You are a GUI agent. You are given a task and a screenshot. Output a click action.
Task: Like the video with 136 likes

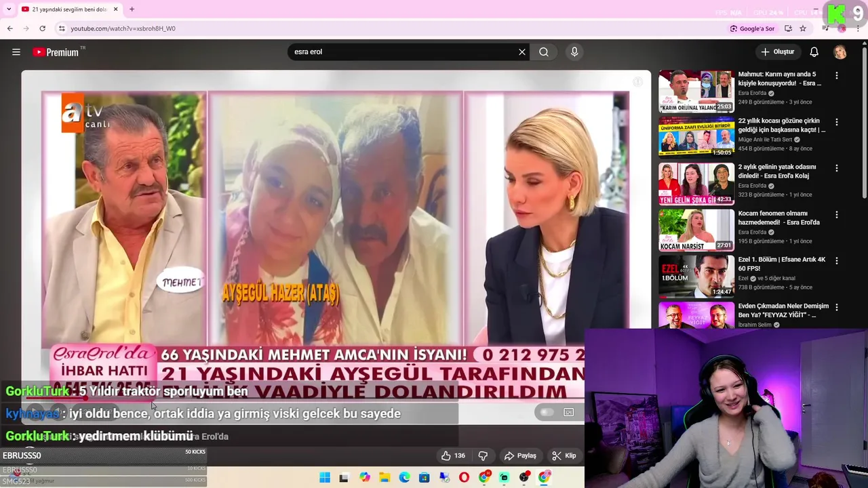point(453,455)
